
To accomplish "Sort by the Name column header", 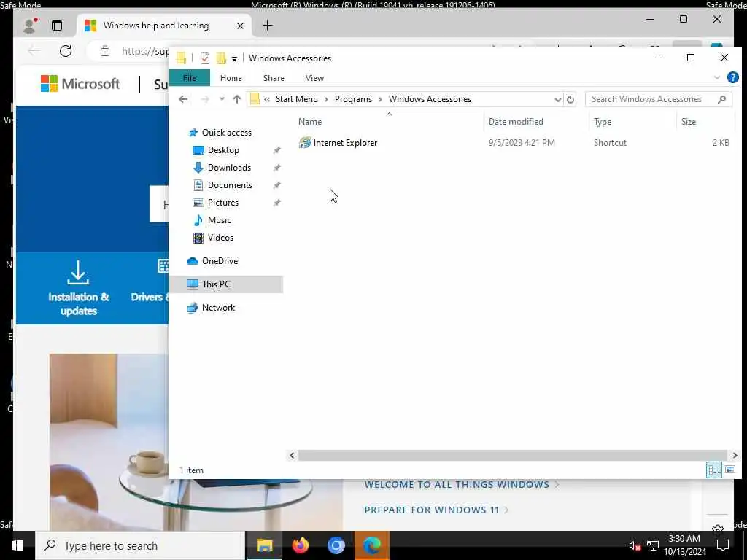I will click(309, 122).
